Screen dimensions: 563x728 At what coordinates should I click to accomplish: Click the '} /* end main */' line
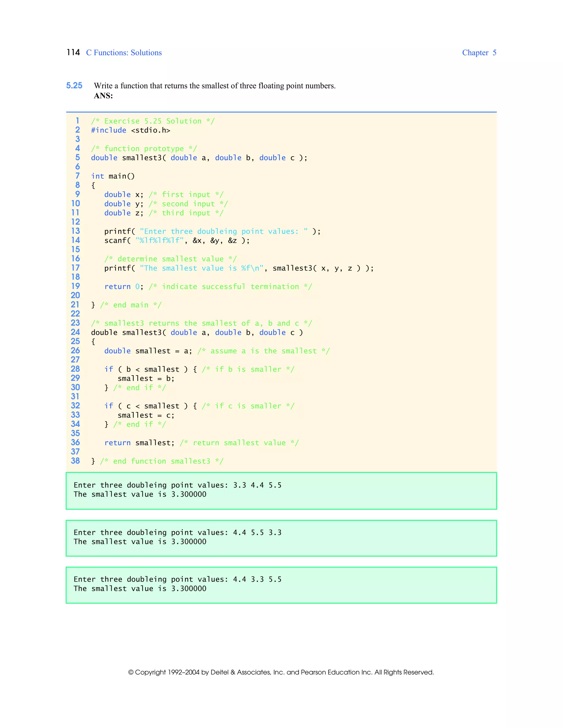[x=126, y=305]
